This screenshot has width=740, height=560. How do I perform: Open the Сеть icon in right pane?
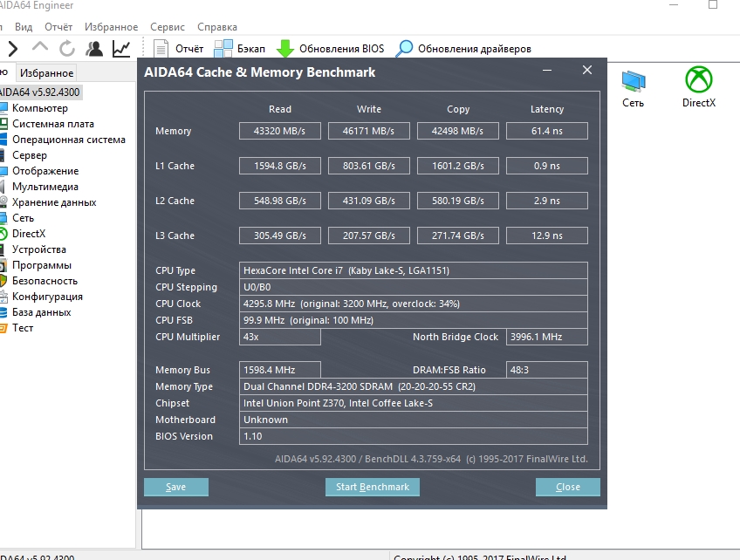click(x=634, y=87)
